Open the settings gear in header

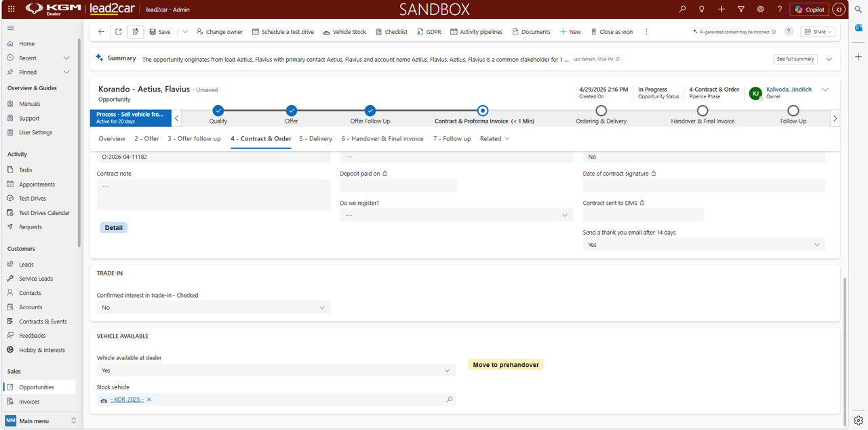coord(760,9)
